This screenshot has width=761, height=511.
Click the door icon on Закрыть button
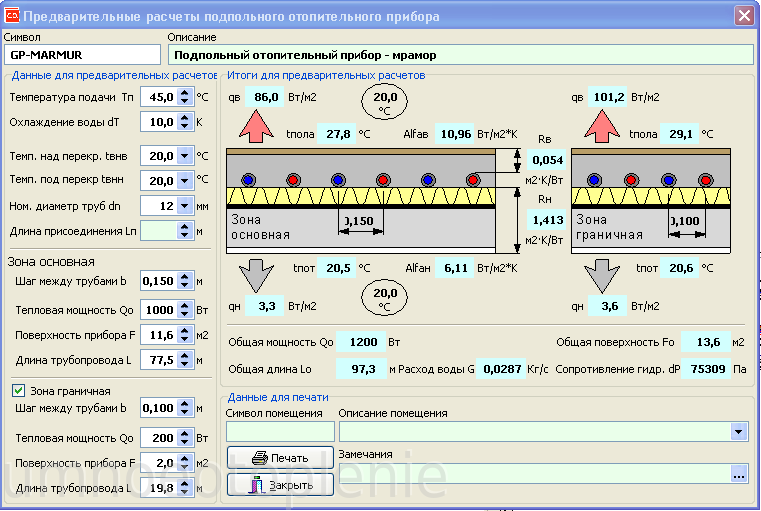coord(256,485)
